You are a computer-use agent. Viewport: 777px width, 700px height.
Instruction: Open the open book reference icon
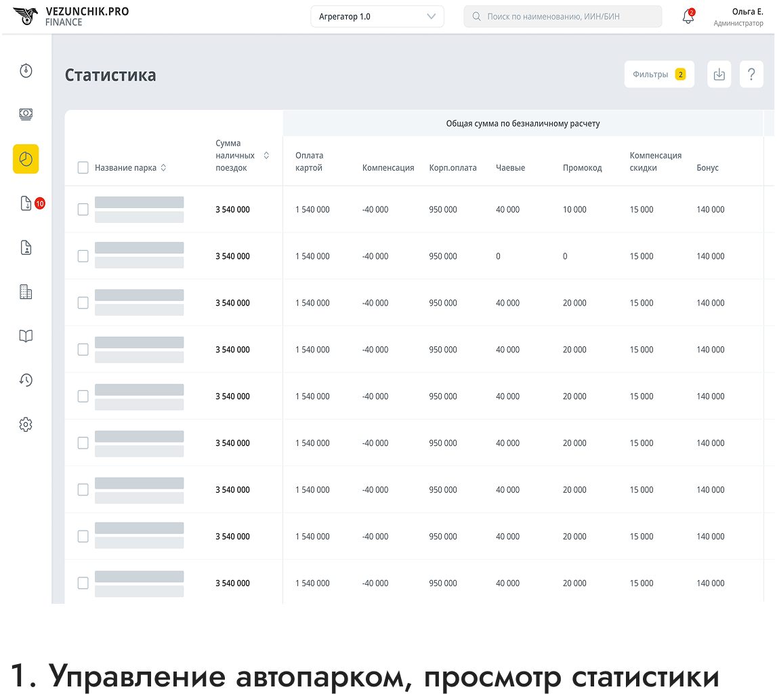point(26,336)
